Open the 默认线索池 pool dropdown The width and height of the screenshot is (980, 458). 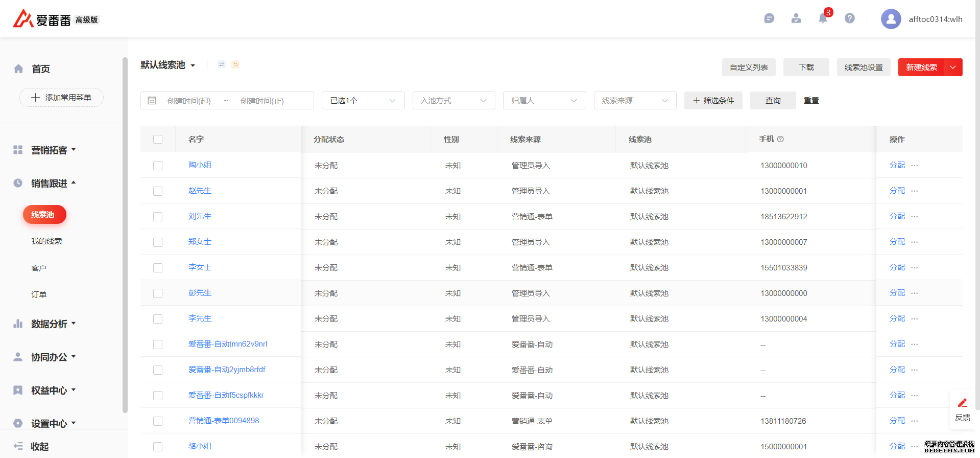(x=168, y=65)
